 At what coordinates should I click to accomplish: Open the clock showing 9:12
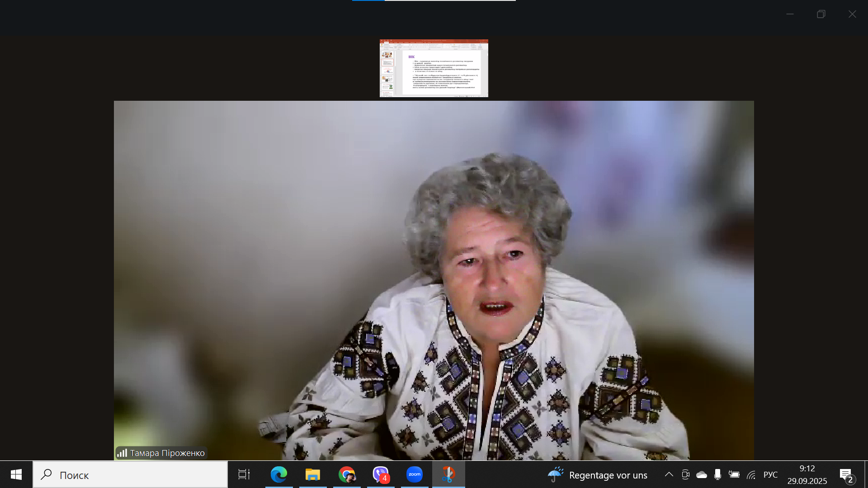click(x=807, y=474)
